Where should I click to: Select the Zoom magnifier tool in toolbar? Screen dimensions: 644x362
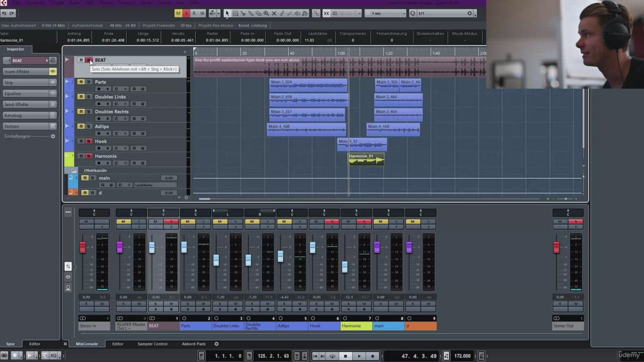[x=266, y=13]
